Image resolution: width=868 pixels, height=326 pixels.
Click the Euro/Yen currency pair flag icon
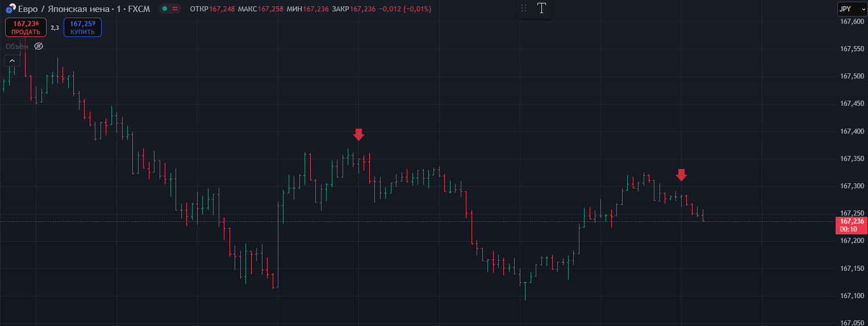10,9
